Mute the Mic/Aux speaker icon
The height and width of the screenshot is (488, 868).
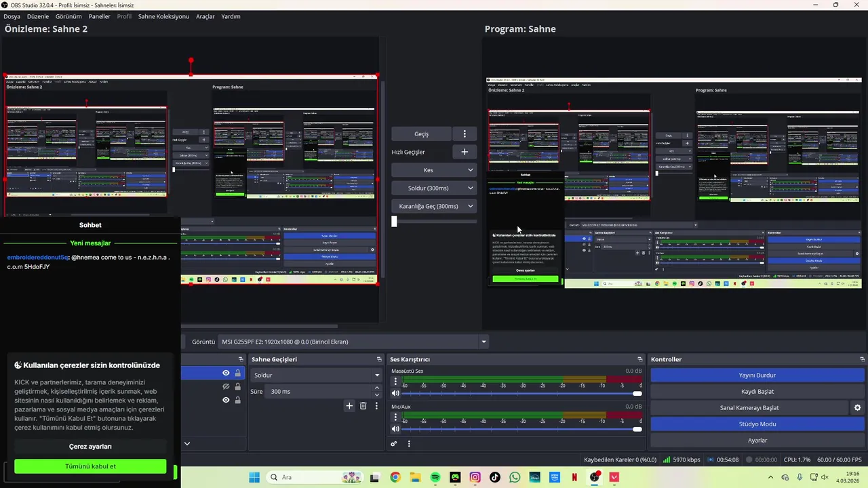tap(396, 429)
